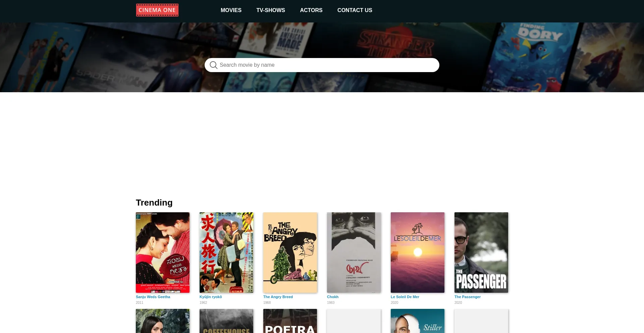Select the Kyūjin ryokō movie poster
Image resolution: width=644 pixels, height=333 pixels.
tap(226, 252)
